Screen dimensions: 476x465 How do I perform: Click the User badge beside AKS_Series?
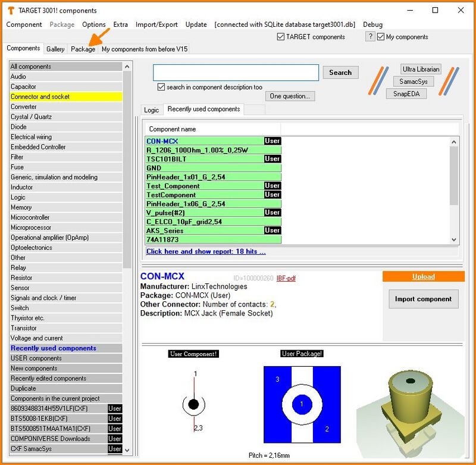pyautogui.click(x=273, y=230)
